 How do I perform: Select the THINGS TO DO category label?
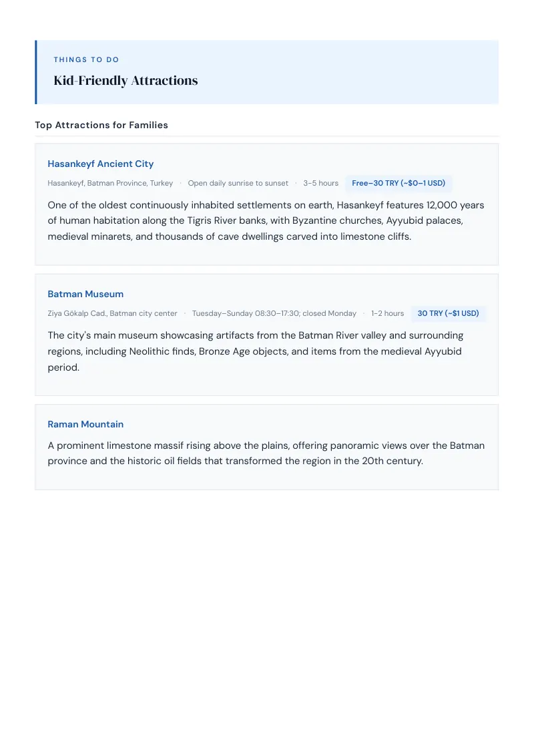click(86, 60)
